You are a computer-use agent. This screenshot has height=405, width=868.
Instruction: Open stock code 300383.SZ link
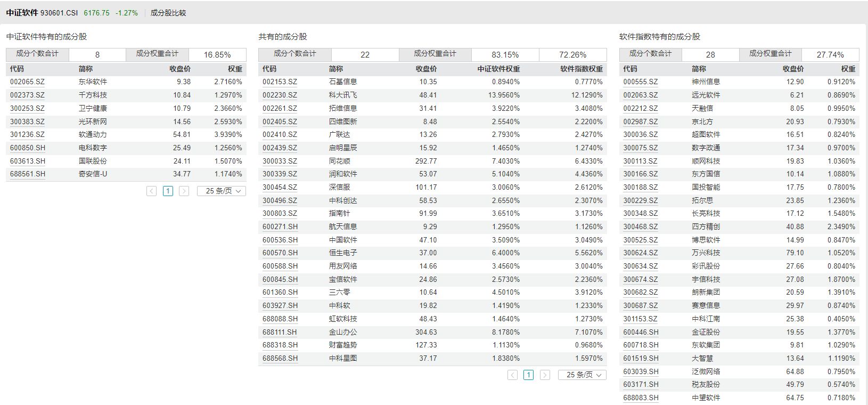(x=28, y=122)
